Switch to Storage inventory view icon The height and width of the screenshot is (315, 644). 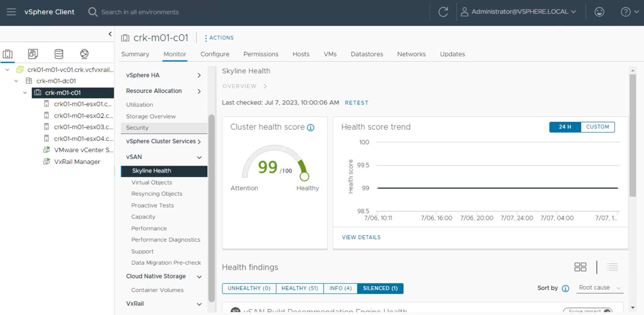59,54
